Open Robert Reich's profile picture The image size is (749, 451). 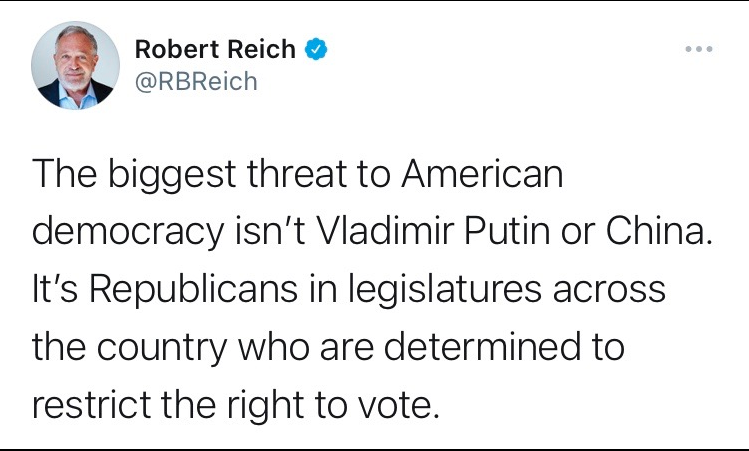coord(73,63)
